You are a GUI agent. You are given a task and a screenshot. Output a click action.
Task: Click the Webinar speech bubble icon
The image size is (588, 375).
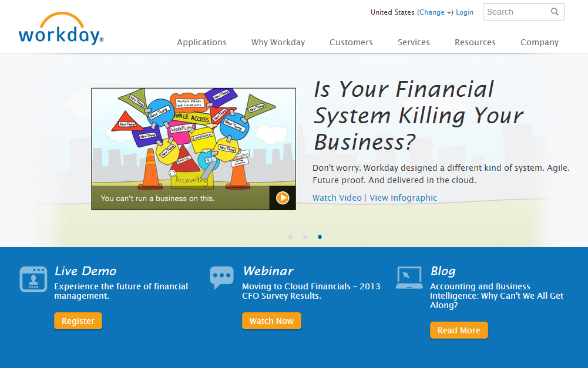point(221,277)
